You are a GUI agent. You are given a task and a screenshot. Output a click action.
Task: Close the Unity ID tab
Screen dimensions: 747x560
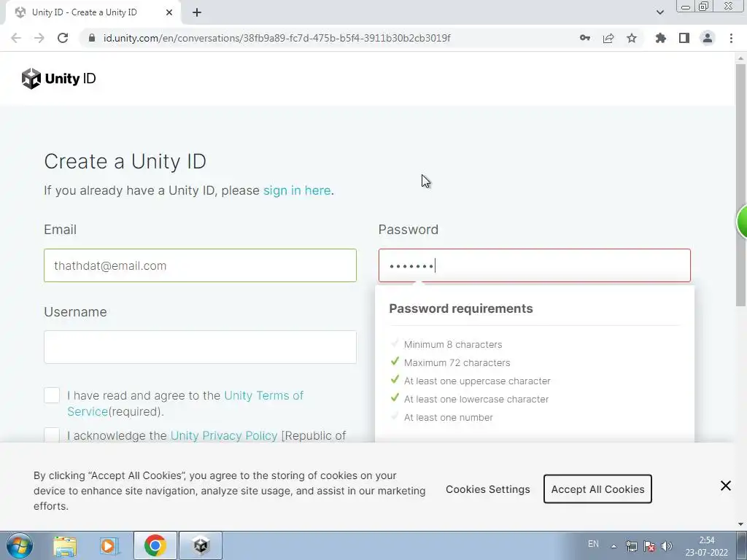(169, 12)
